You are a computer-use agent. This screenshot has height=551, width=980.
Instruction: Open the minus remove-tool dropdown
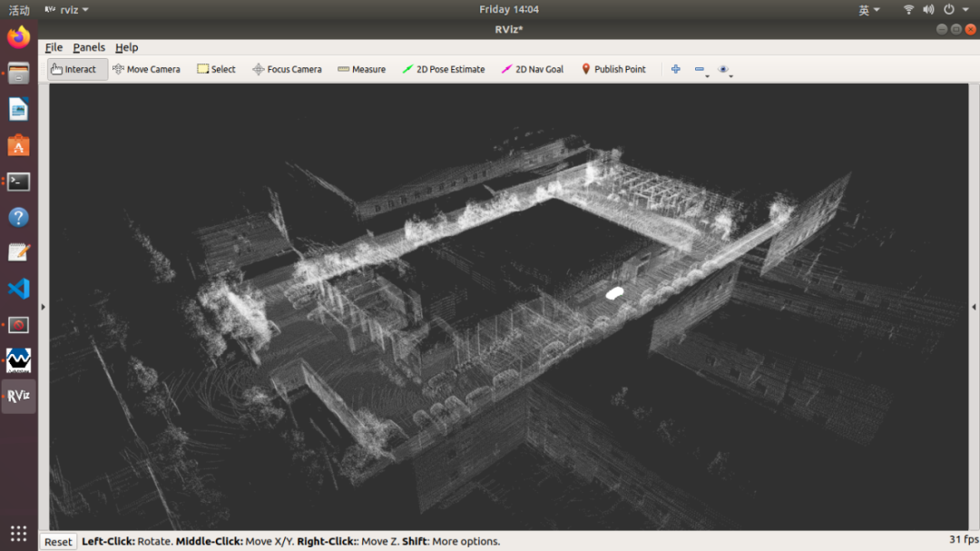[701, 70]
